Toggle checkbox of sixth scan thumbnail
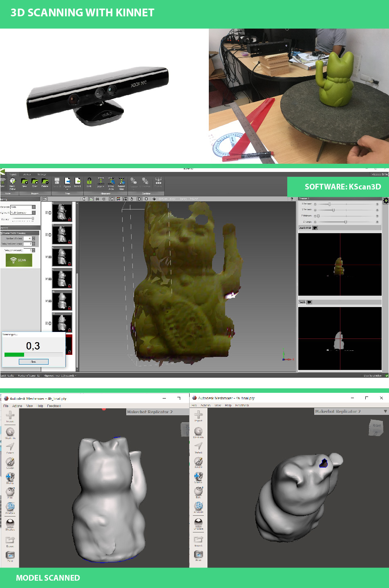Viewport: 389px width, 588px height. click(47, 323)
